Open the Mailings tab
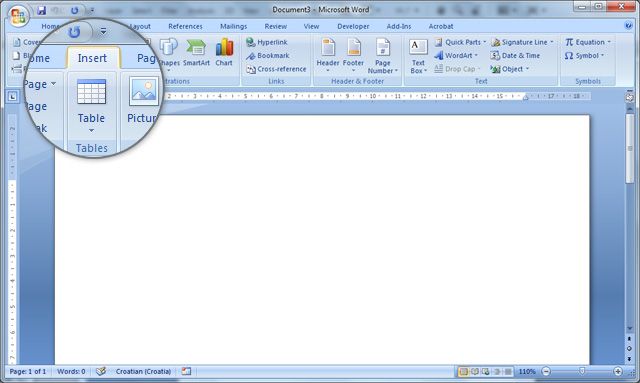The width and height of the screenshot is (640, 383). (233, 26)
